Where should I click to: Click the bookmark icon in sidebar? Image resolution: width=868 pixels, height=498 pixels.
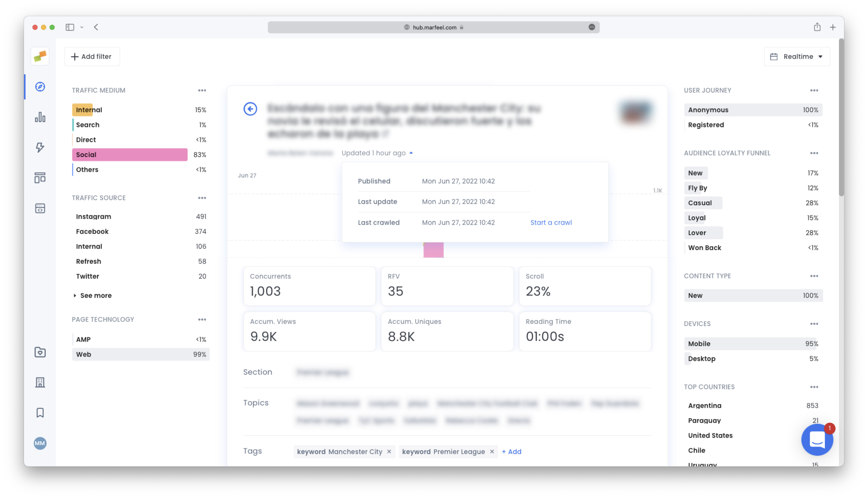(40, 412)
